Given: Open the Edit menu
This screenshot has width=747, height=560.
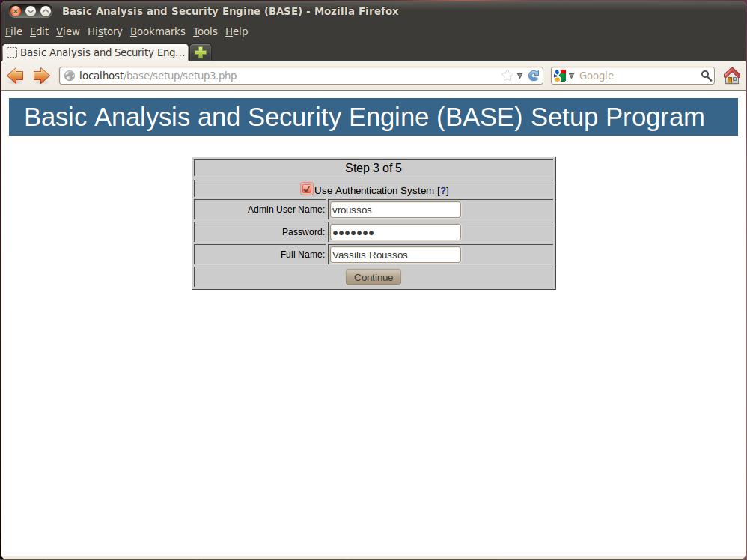Looking at the screenshot, I should pyautogui.click(x=39, y=31).
